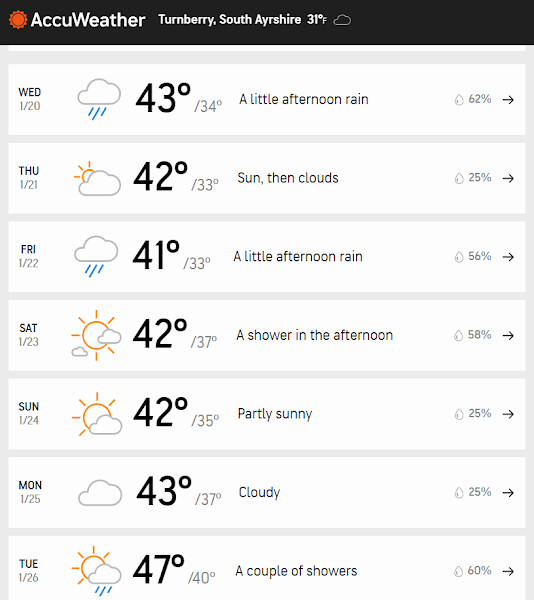
Task: Expand Wednesday 1/20 forecast with arrow
Action: 508,100
